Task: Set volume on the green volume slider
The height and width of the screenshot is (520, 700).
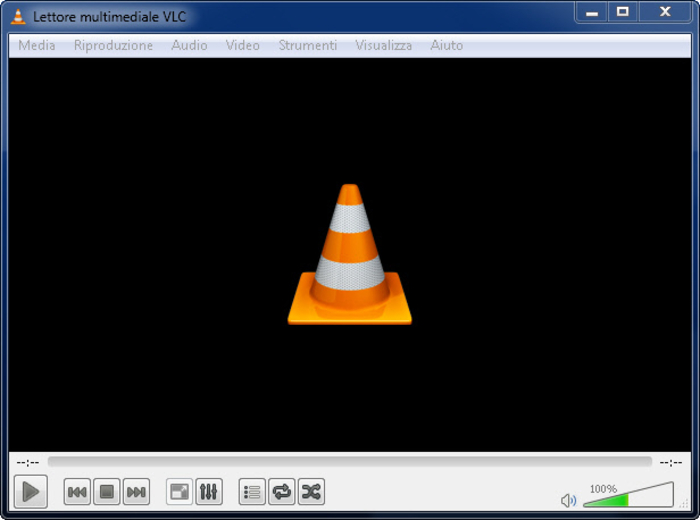Action: 628,495
